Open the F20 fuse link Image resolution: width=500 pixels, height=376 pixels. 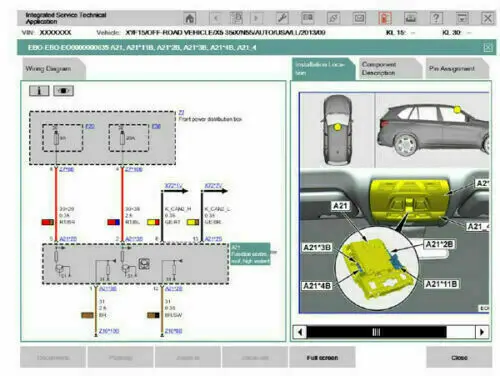tap(90, 126)
